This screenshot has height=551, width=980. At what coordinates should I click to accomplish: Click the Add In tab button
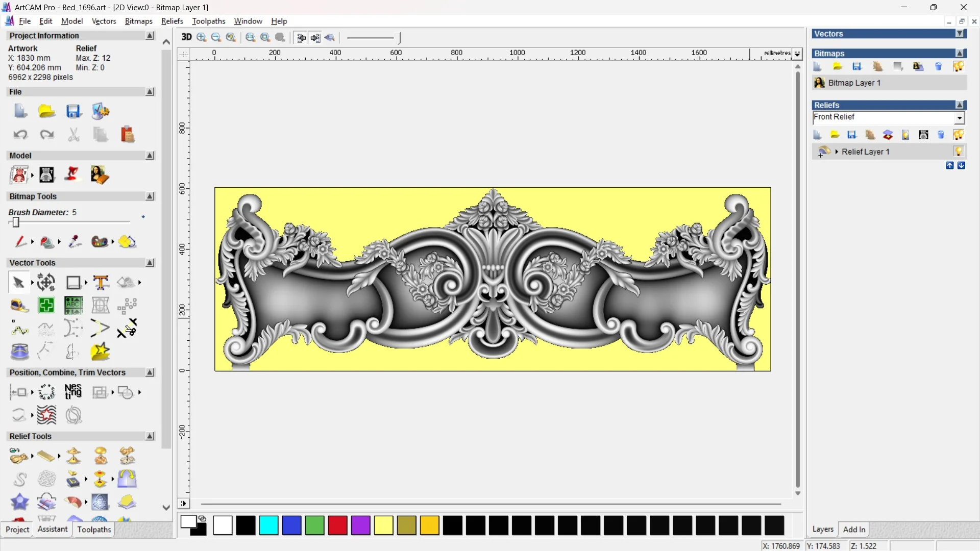(854, 529)
